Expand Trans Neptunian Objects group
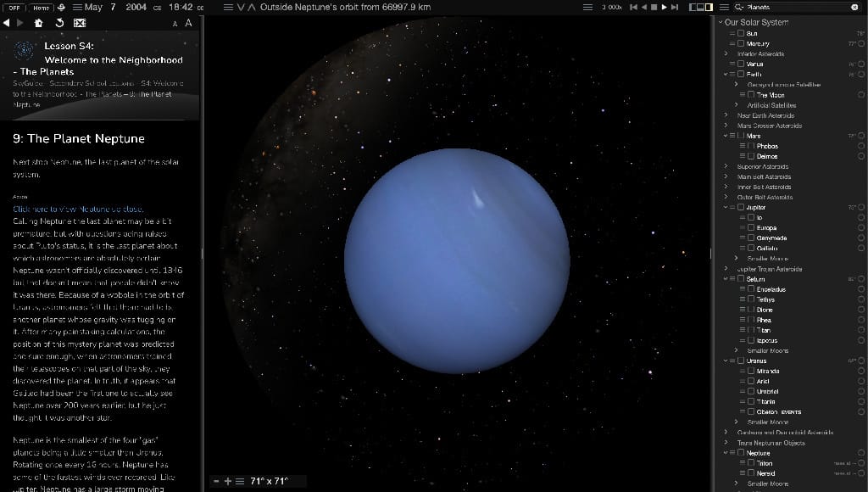Image resolution: width=868 pixels, height=492 pixels. [x=726, y=442]
